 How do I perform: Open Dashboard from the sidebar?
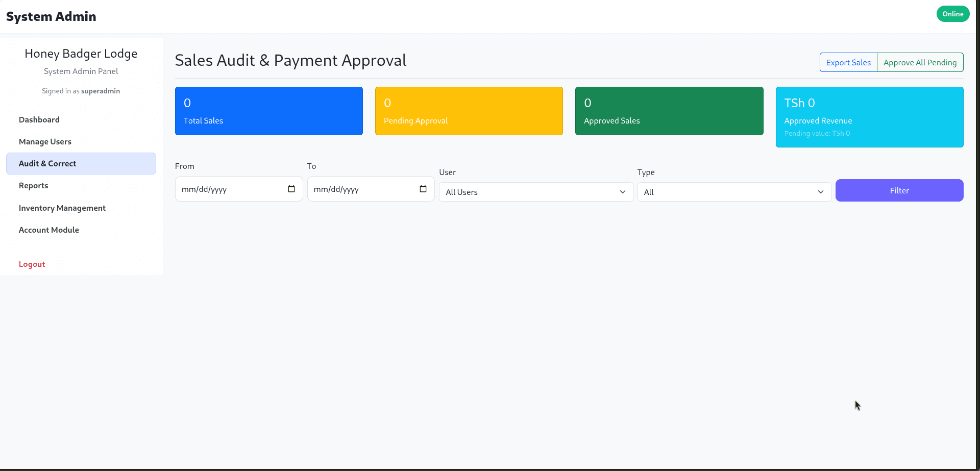39,119
